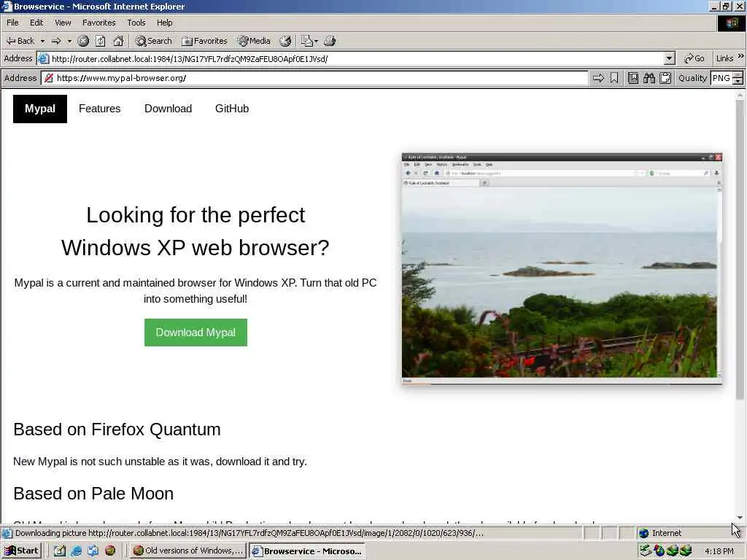Click the Mypal logo nav button
Viewport: 747px width, 560px height.
point(40,109)
